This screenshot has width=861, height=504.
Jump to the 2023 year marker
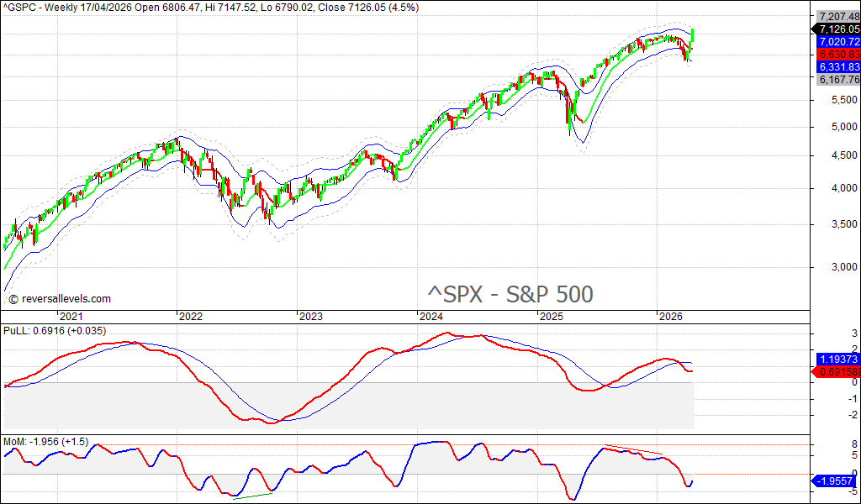pos(310,317)
